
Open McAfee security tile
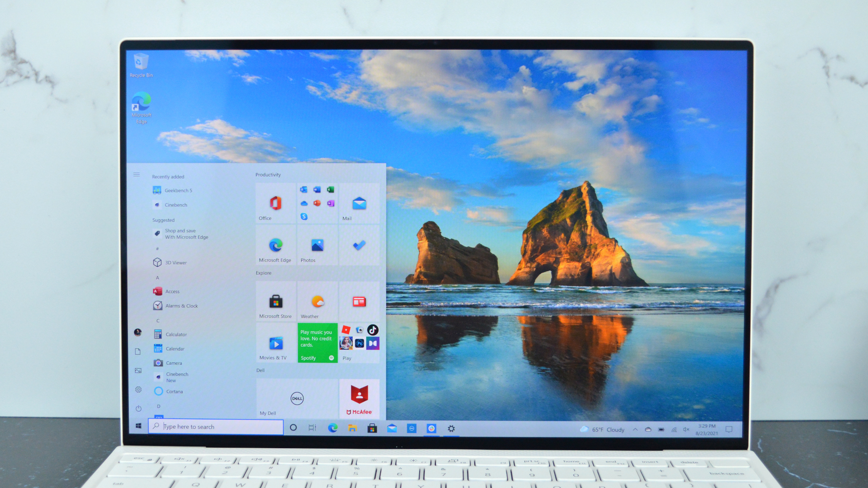point(358,398)
